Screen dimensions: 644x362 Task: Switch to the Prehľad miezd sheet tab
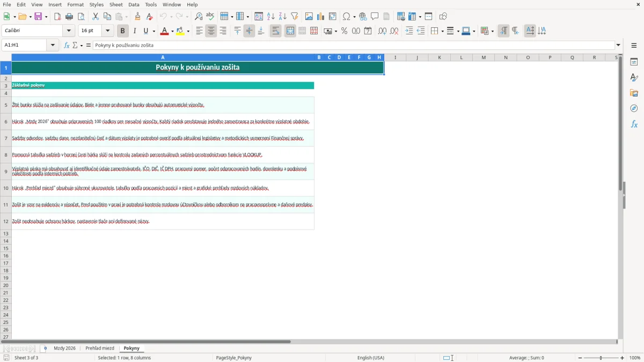click(100, 348)
